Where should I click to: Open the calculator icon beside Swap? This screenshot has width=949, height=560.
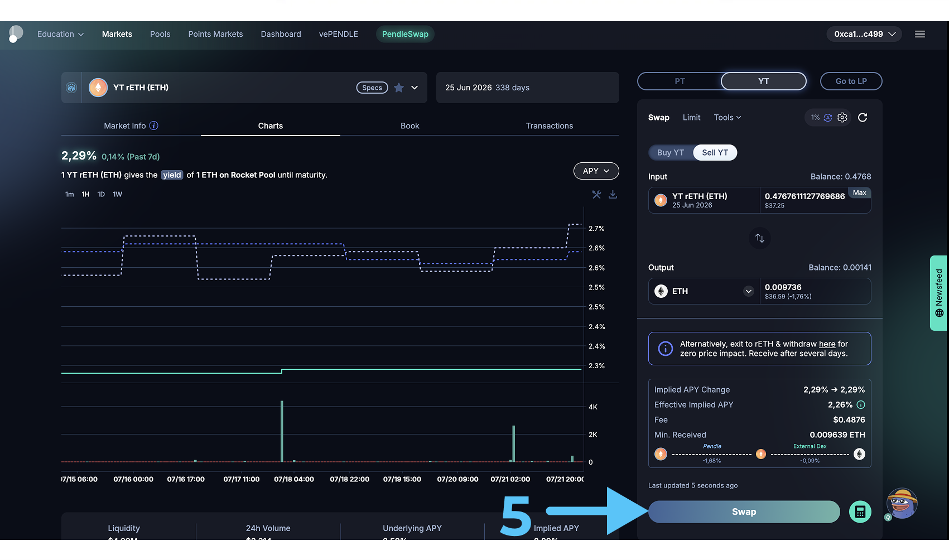[x=860, y=512]
